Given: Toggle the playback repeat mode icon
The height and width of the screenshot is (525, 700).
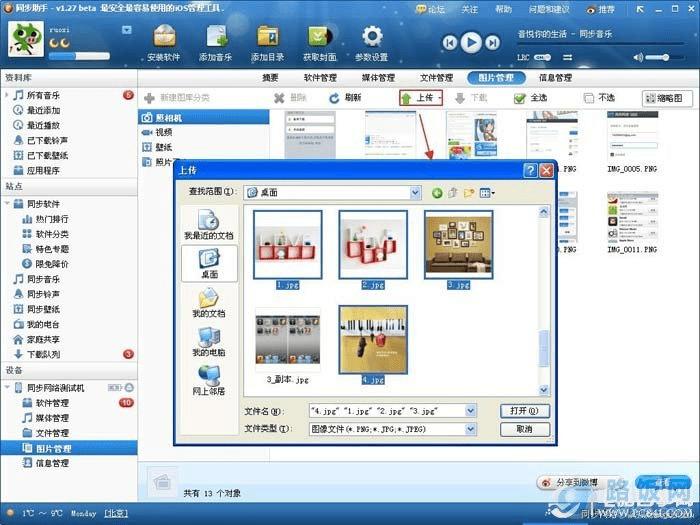Looking at the screenshot, I should 567,58.
